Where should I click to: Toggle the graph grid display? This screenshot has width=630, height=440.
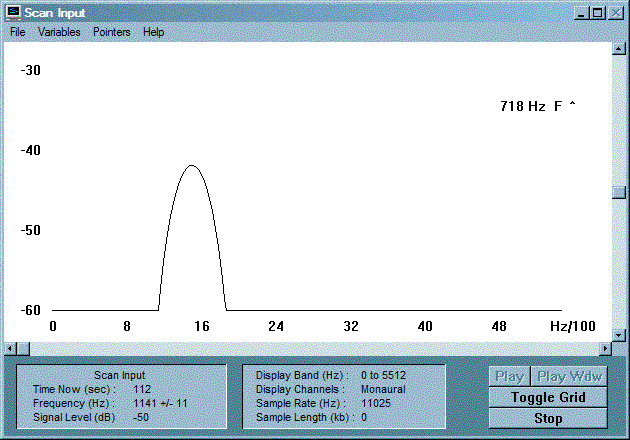[x=548, y=397]
